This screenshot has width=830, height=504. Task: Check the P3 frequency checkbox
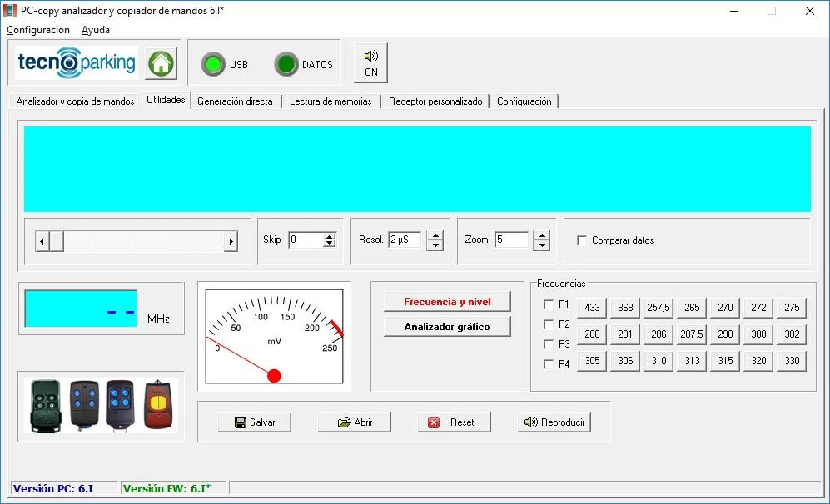point(549,343)
